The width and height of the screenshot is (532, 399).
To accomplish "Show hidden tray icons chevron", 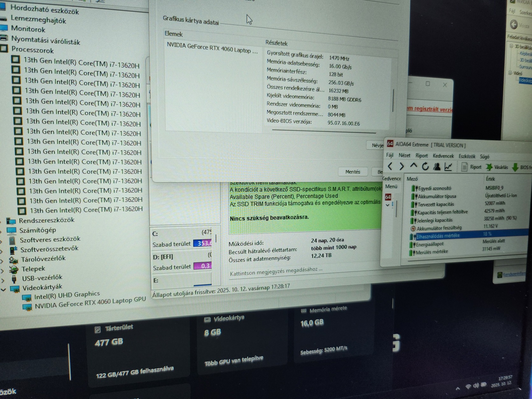I will click(x=458, y=388).
